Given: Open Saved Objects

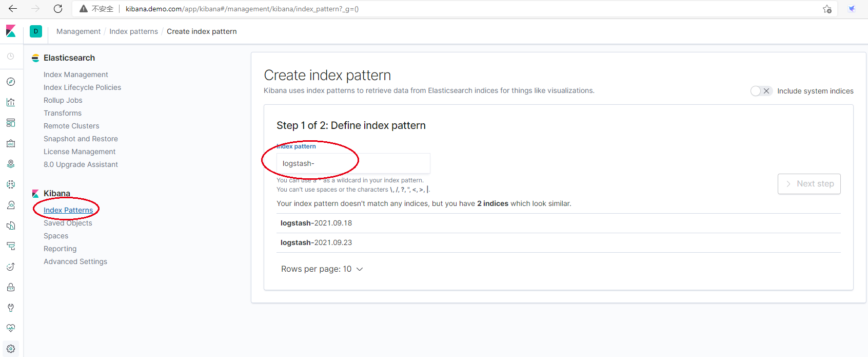Looking at the screenshot, I should pos(68,223).
